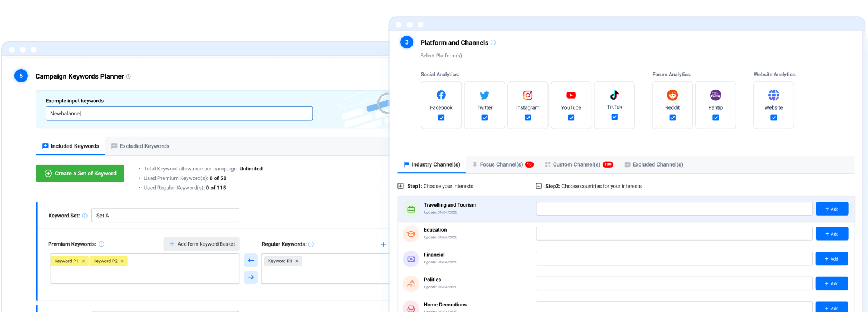The image size is (868, 313).
Task: Click the example input keywords field
Action: pos(179,114)
